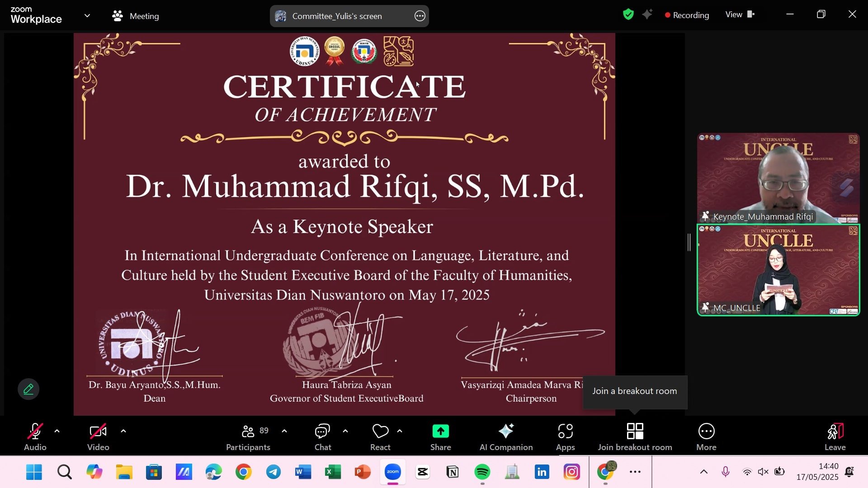This screenshot has width=868, height=488.
Task: Click the gallery panel resize handle
Action: click(689, 243)
